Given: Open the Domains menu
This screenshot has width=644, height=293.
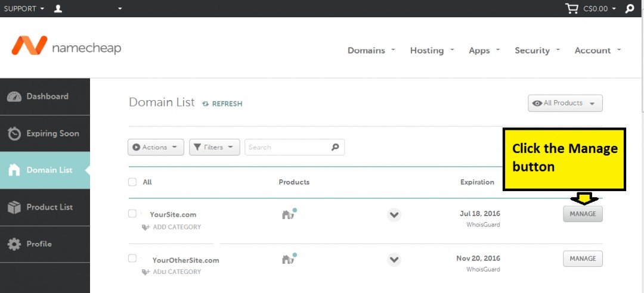Looking at the screenshot, I should pyautogui.click(x=371, y=51).
